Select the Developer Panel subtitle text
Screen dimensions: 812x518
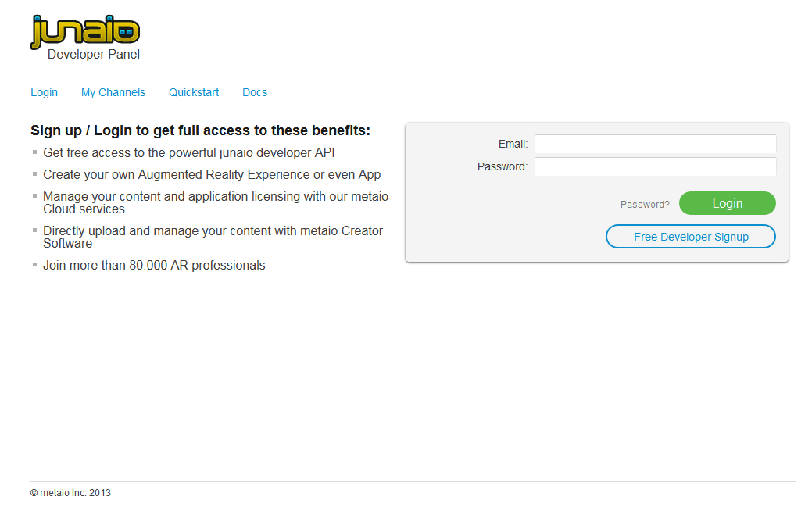coord(94,55)
